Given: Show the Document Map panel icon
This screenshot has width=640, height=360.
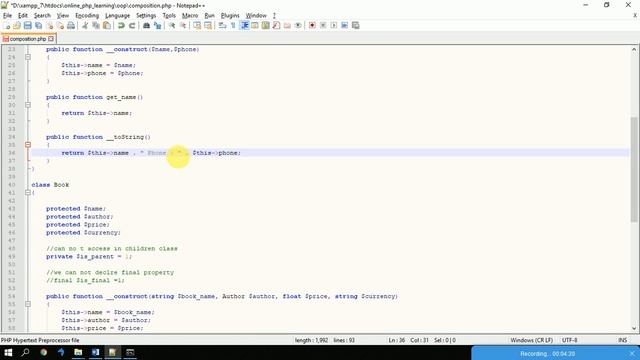Looking at the screenshot, I should point(266,25).
